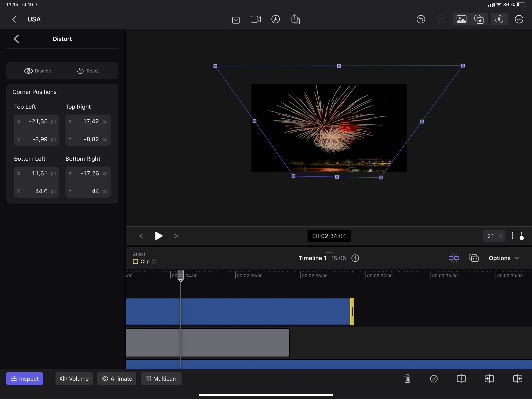This screenshot has height=399, width=532.
Task: Go back from Distort panel
Action: coord(16,39)
